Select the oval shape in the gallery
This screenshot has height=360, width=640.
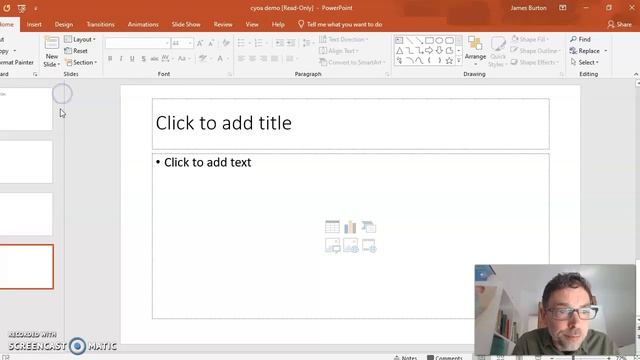point(439,40)
